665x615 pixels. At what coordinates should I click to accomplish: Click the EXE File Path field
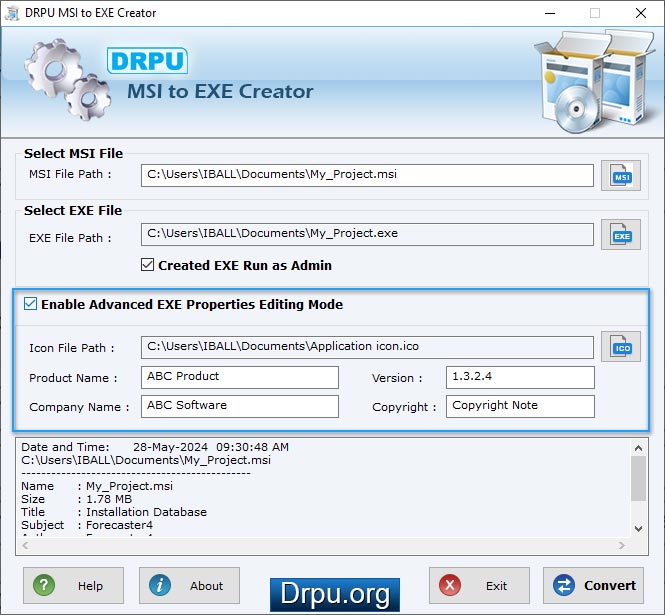(367, 234)
